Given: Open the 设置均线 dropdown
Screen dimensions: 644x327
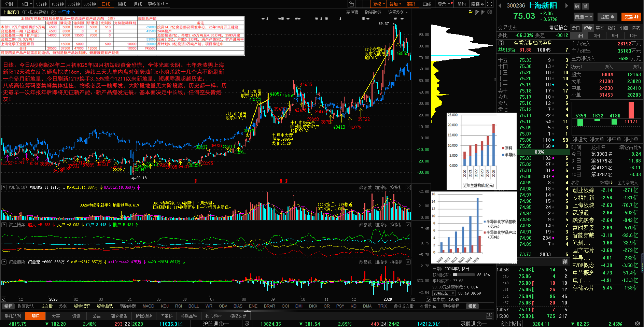Looking at the screenshot, I should (x=398, y=12).
